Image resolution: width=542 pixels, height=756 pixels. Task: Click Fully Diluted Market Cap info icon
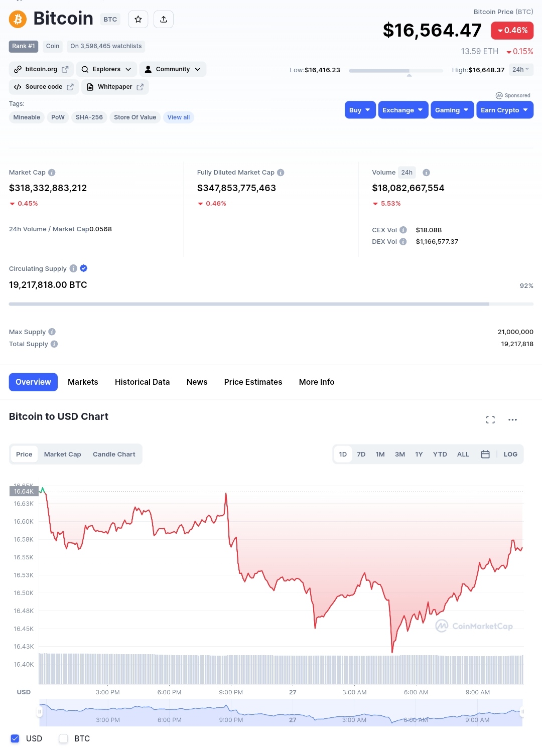point(281,173)
